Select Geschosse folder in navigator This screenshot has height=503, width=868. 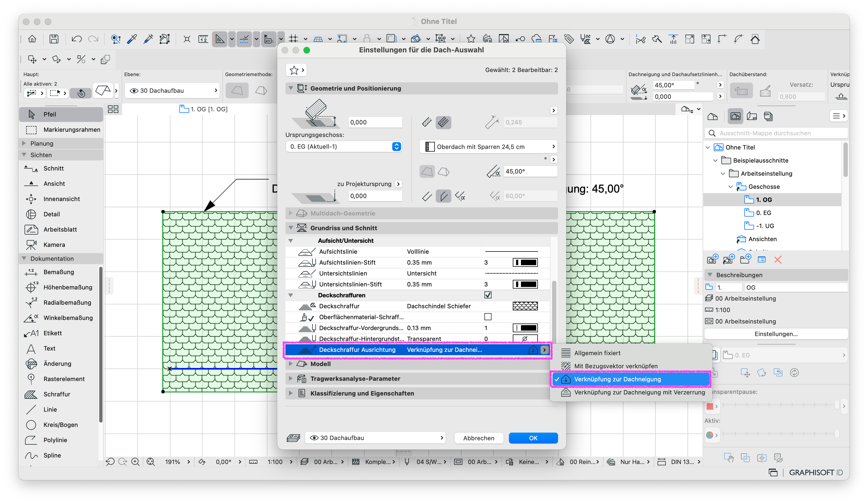763,187
